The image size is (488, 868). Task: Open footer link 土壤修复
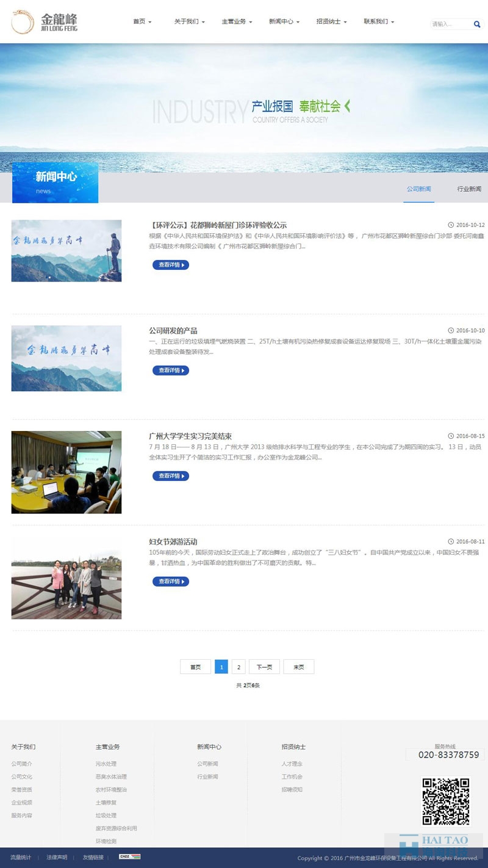106,803
